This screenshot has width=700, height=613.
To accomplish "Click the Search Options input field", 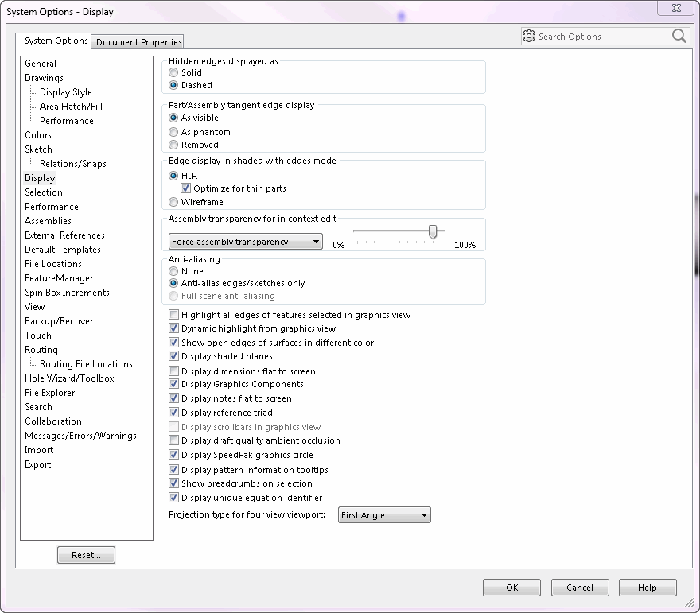I will tap(604, 36).
